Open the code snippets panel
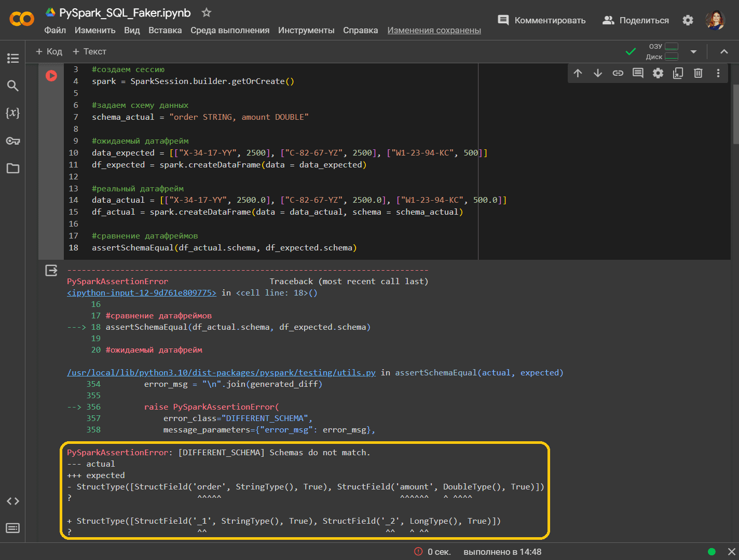 click(13, 501)
